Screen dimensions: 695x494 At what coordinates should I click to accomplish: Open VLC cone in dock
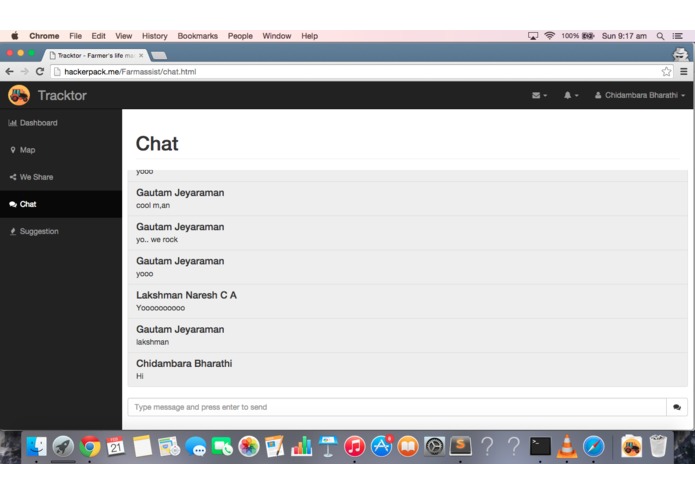(567, 446)
